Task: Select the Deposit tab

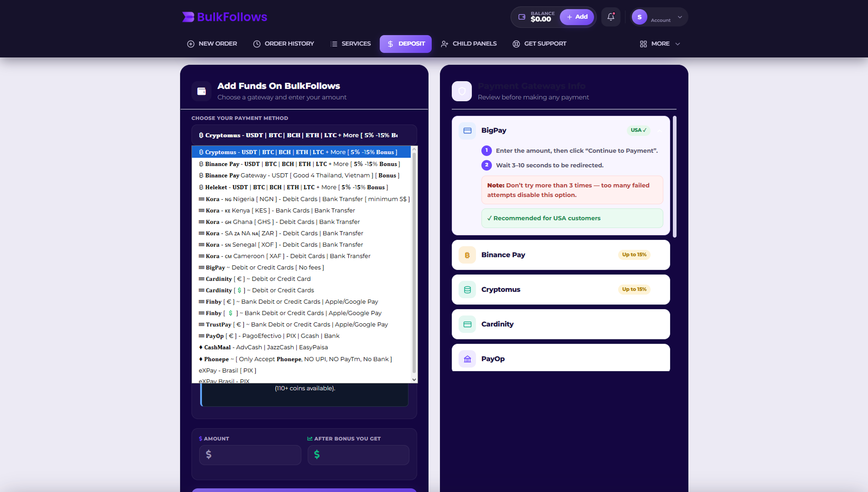Action: click(406, 44)
